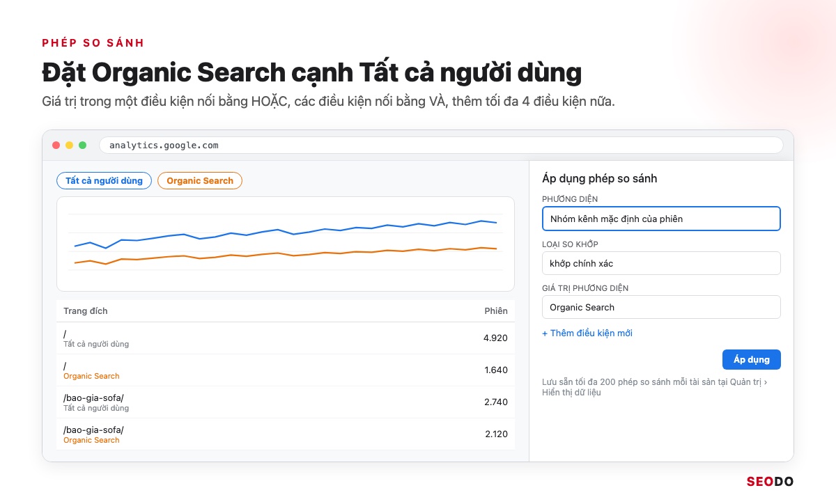Click the '/' row labeled 'Tất cả người dùng'
The image size is (836, 504).
[286, 338]
